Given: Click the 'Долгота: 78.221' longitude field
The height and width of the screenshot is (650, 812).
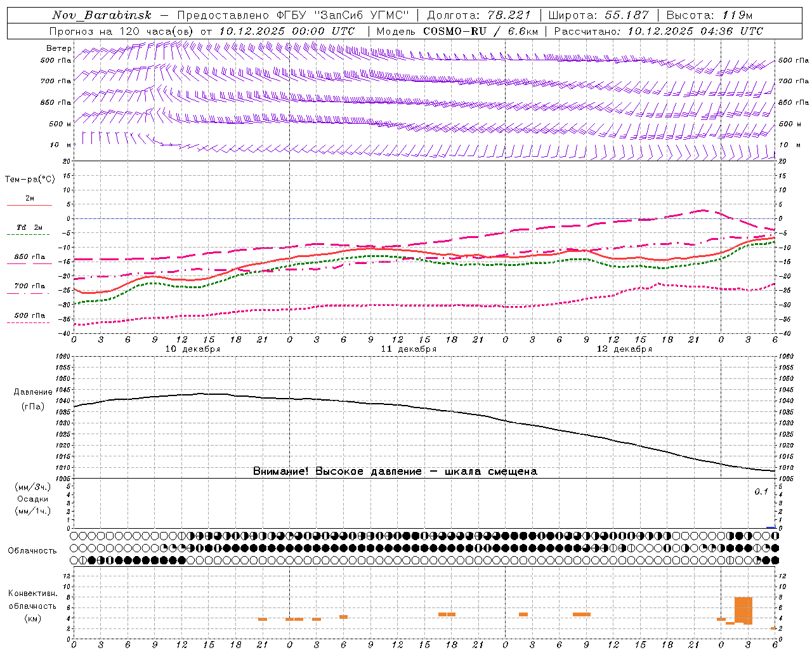Looking at the screenshot, I should click(x=479, y=15).
